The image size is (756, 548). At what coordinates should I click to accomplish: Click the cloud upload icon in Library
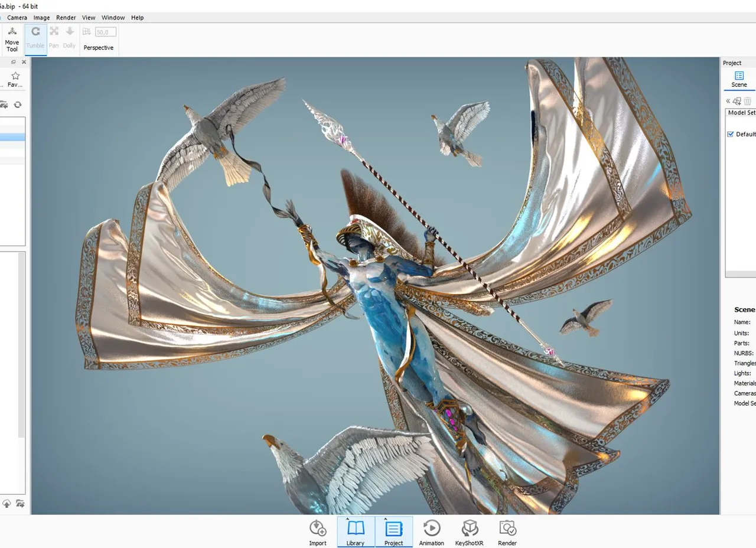point(6,504)
